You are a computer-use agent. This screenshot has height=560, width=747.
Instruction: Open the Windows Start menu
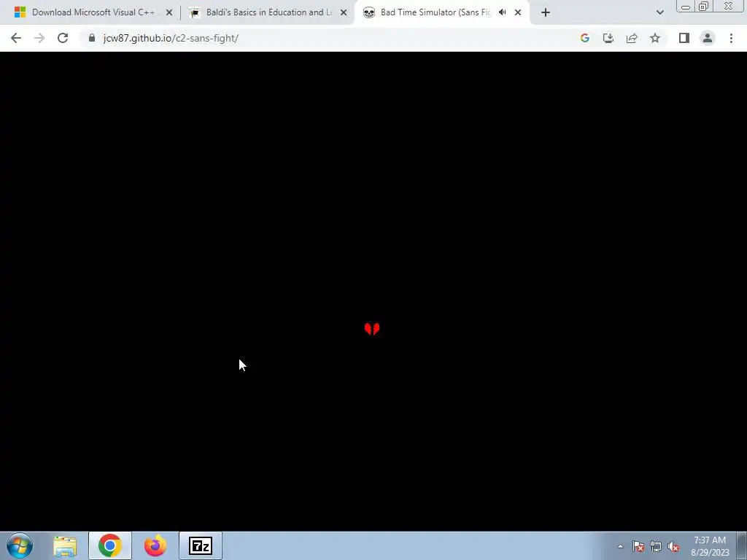coord(20,545)
